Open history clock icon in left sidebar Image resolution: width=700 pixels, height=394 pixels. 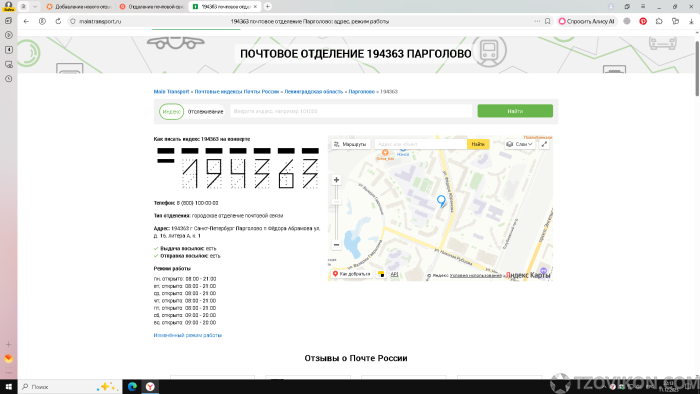8,79
